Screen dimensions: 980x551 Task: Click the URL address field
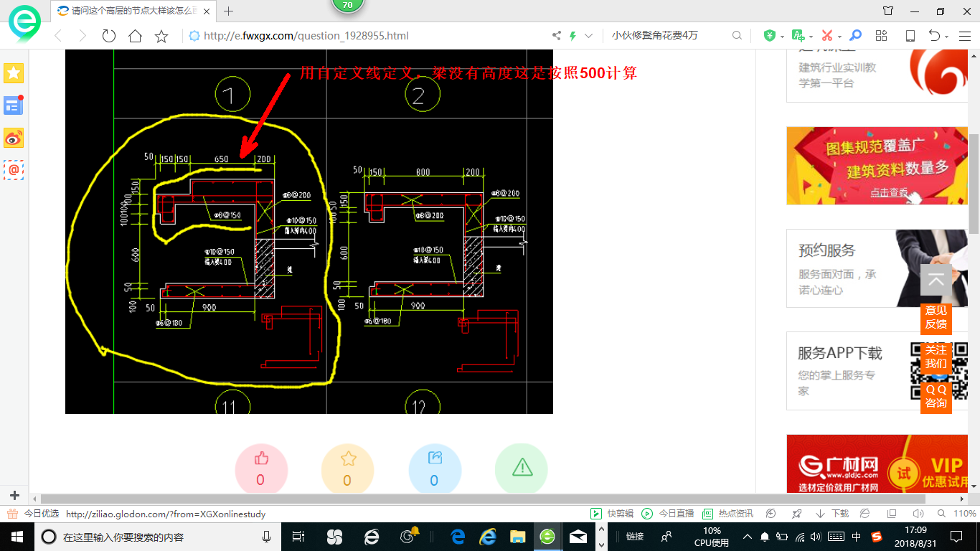366,36
